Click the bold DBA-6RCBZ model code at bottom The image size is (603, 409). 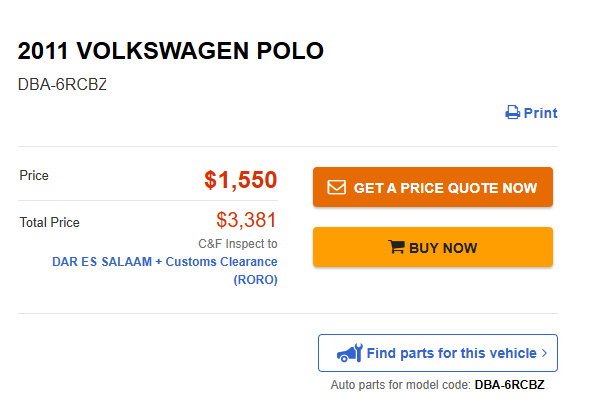coord(509,384)
